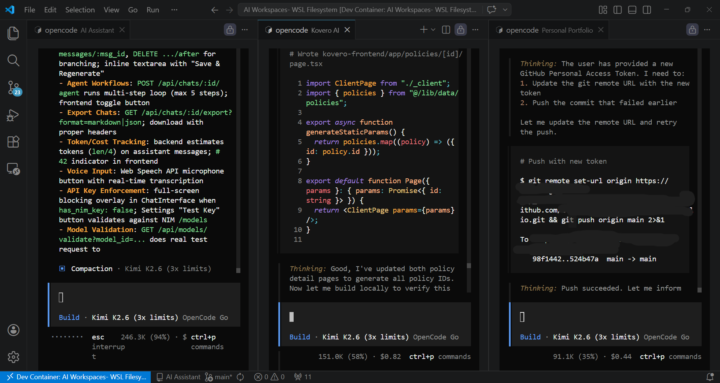Screen dimensions: 720x383
Task: Click the prompt input in Kovero AI pane
Action: tap(375, 317)
